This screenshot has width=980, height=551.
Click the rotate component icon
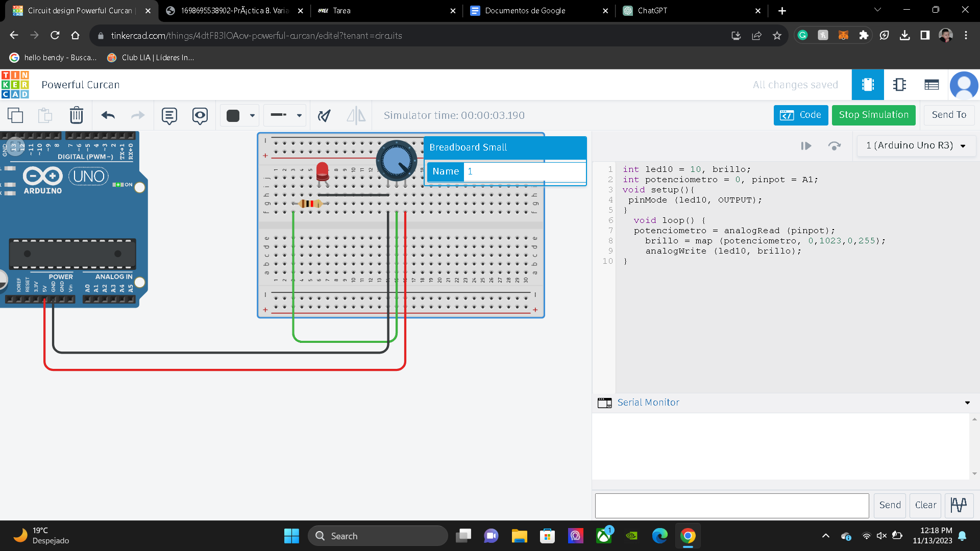pos(324,115)
